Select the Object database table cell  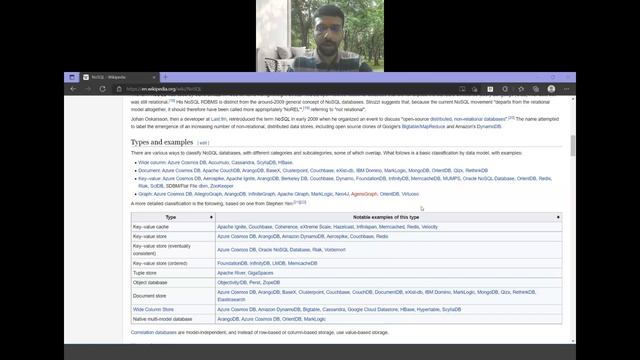click(x=173, y=282)
